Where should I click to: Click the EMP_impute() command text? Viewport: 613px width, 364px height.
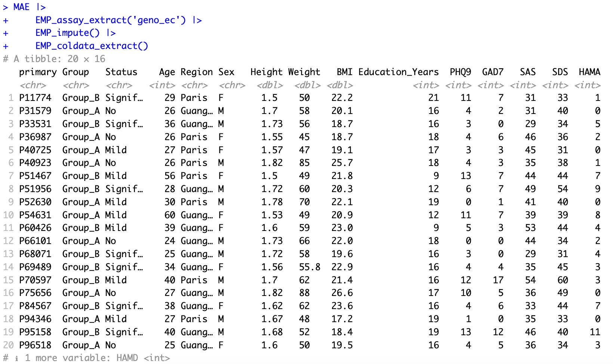tap(67, 33)
